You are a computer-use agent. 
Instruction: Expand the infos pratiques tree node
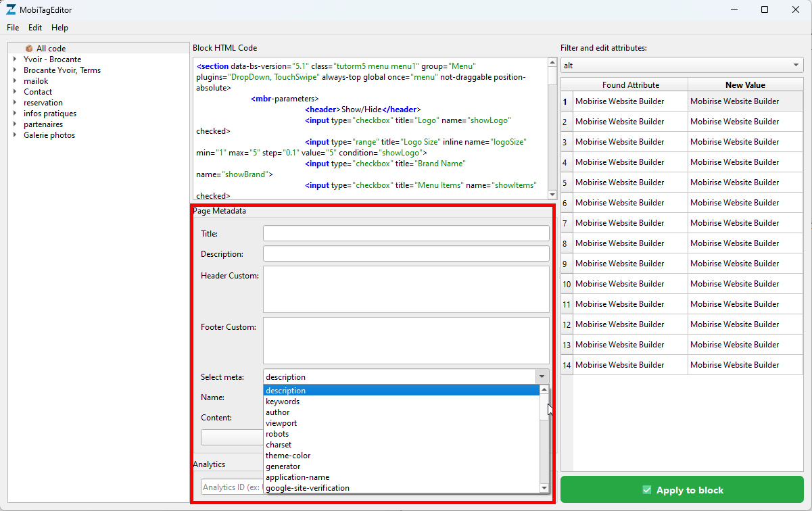15,114
